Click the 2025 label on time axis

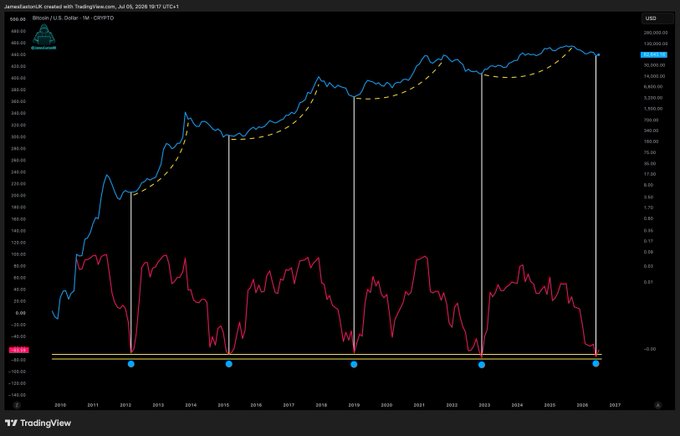click(x=549, y=405)
